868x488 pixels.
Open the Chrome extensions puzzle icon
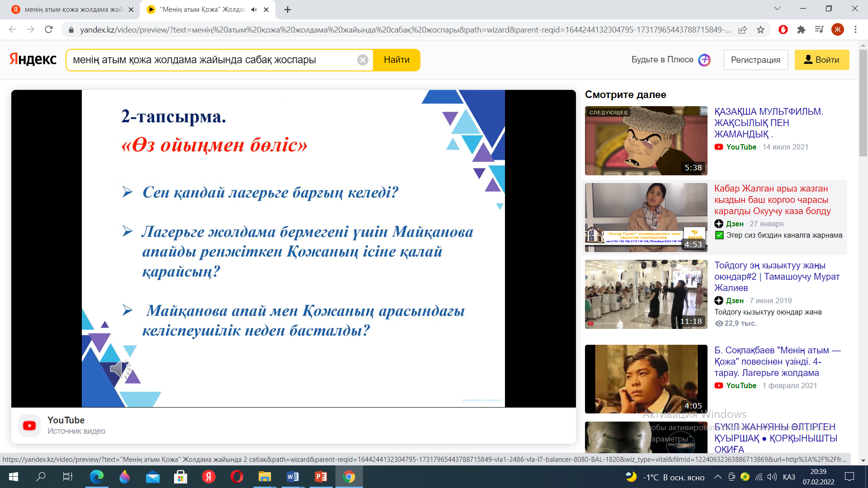[801, 30]
